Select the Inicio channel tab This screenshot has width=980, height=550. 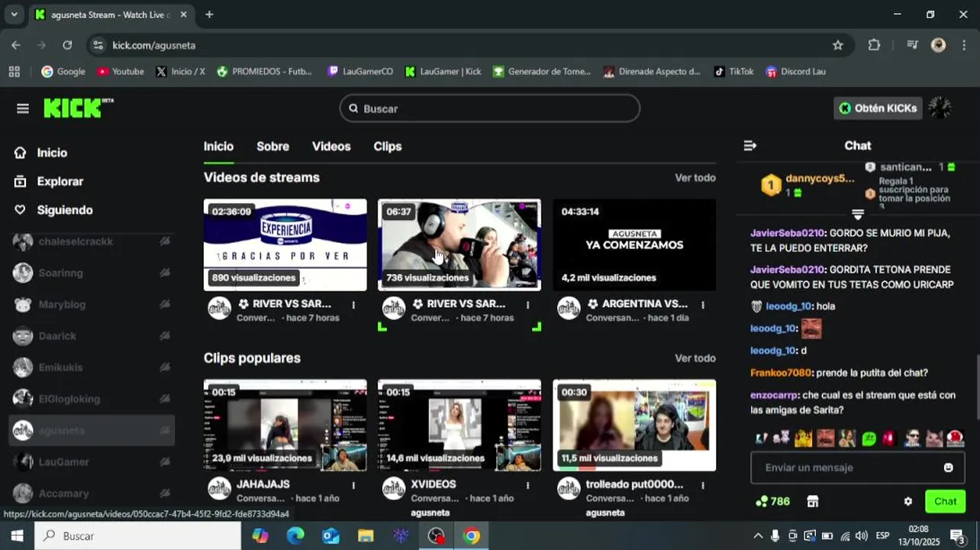[218, 146]
